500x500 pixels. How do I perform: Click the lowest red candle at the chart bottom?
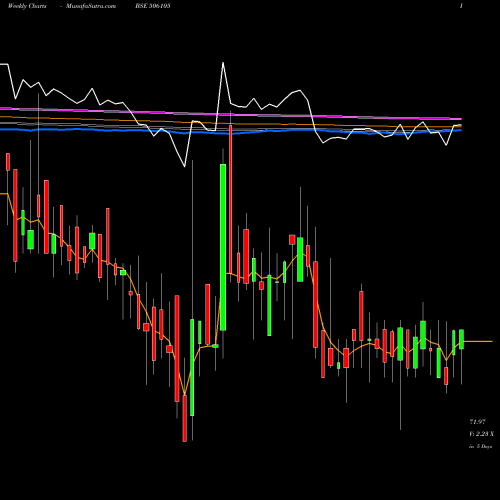pyautogui.click(x=185, y=418)
